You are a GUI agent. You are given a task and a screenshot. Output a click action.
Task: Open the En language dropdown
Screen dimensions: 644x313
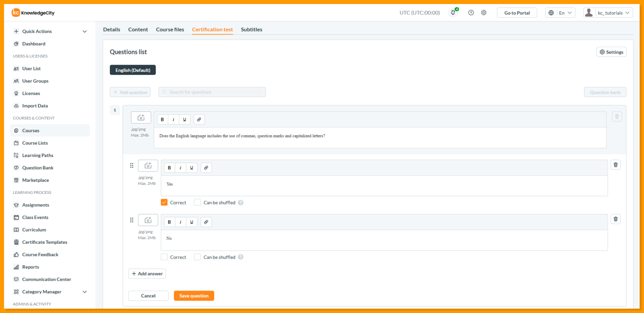tap(560, 13)
